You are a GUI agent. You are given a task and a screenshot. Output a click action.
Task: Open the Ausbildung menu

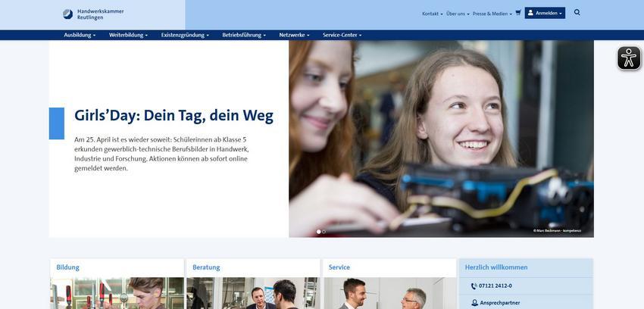(80, 35)
